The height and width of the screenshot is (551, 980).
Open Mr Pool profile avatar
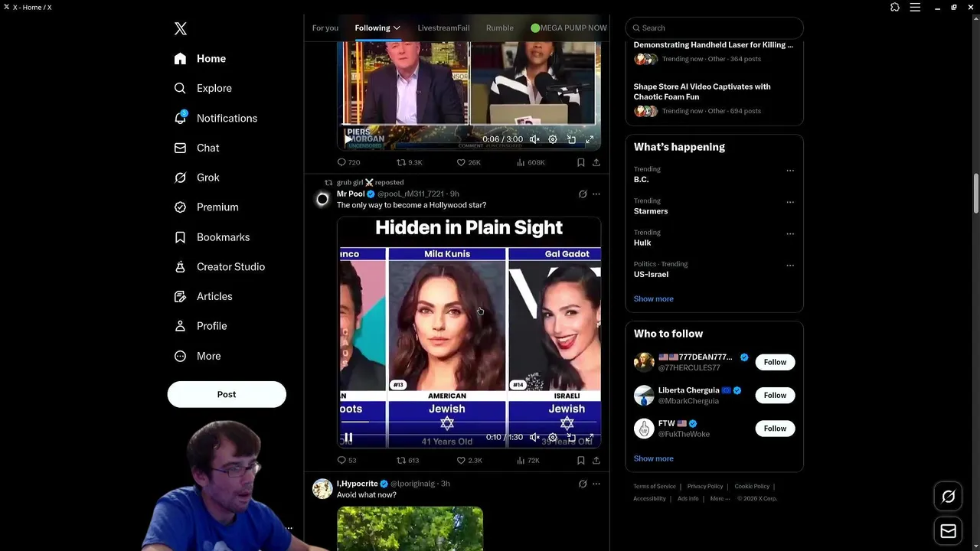tap(322, 199)
